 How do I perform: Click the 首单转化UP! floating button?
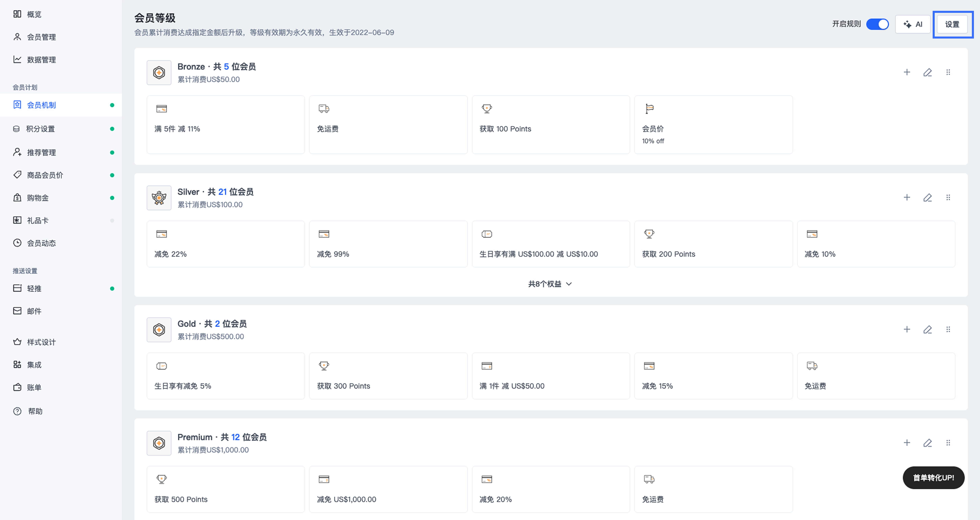click(934, 477)
